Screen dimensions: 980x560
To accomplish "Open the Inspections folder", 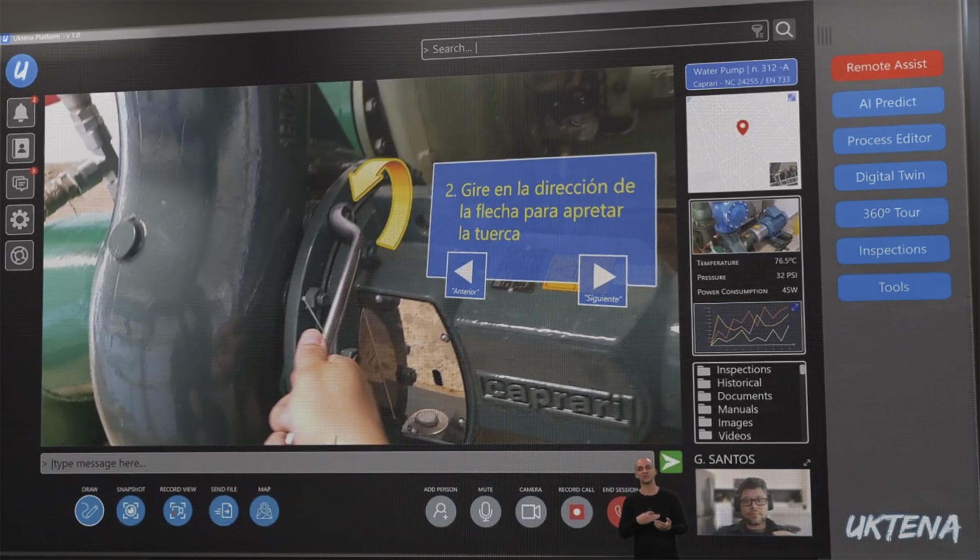I will pyautogui.click(x=734, y=369).
